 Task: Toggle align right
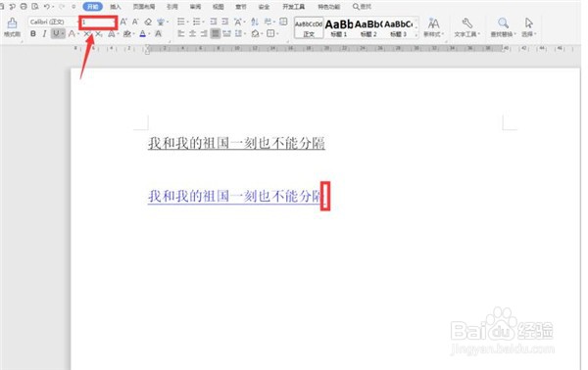(204, 34)
